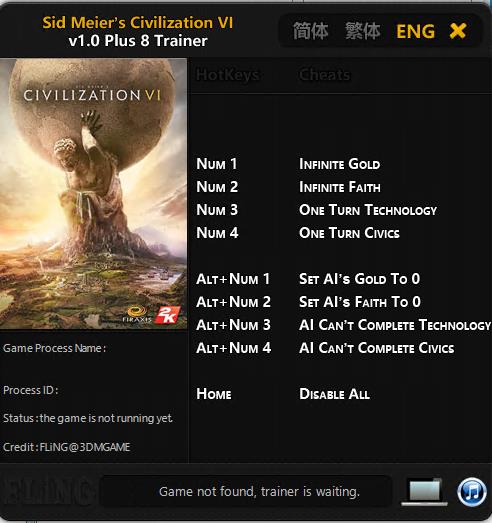Image resolution: width=492 pixels, height=523 pixels.
Task: Toggle Set AI's Faith To 0
Action: pyautogui.click(x=360, y=302)
